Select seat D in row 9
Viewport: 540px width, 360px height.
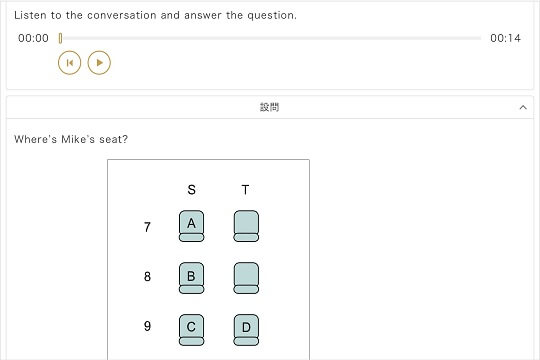tap(246, 330)
